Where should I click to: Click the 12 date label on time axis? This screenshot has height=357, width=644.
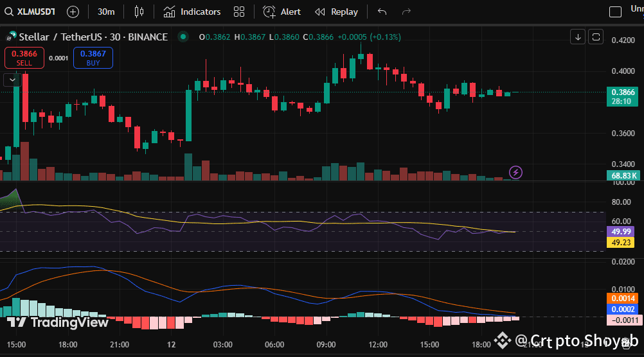coord(171,345)
